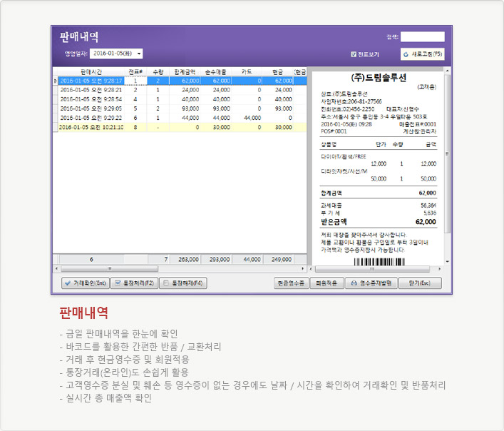This screenshot has width=504, height=431.
Task: Click the 회원적용 button
Action: (x=326, y=283)
